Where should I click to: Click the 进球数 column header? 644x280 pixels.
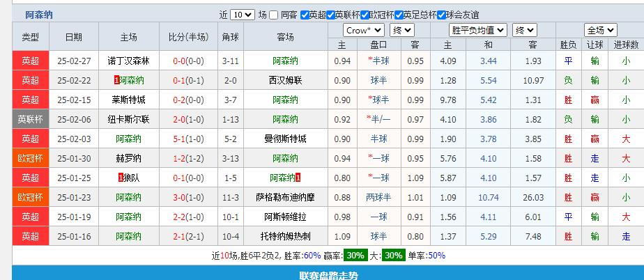pyautogui.click(x=626, y=45)
